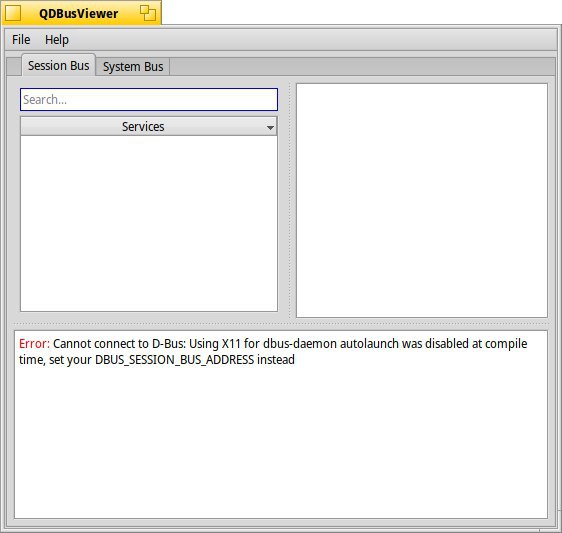
Task: Click the zoom icon in the title tab
Action: pyautogui.click(x=148, y=13)
